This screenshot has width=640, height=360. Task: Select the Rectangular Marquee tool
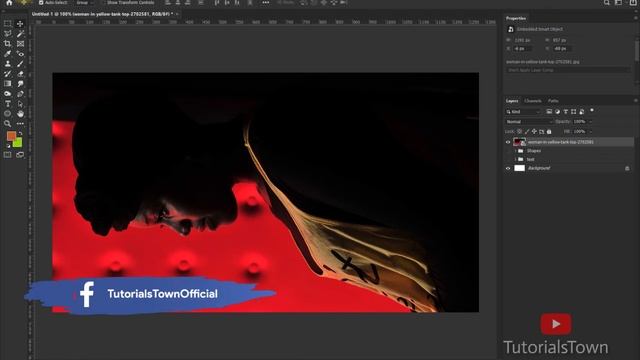[x=7, y=24]
